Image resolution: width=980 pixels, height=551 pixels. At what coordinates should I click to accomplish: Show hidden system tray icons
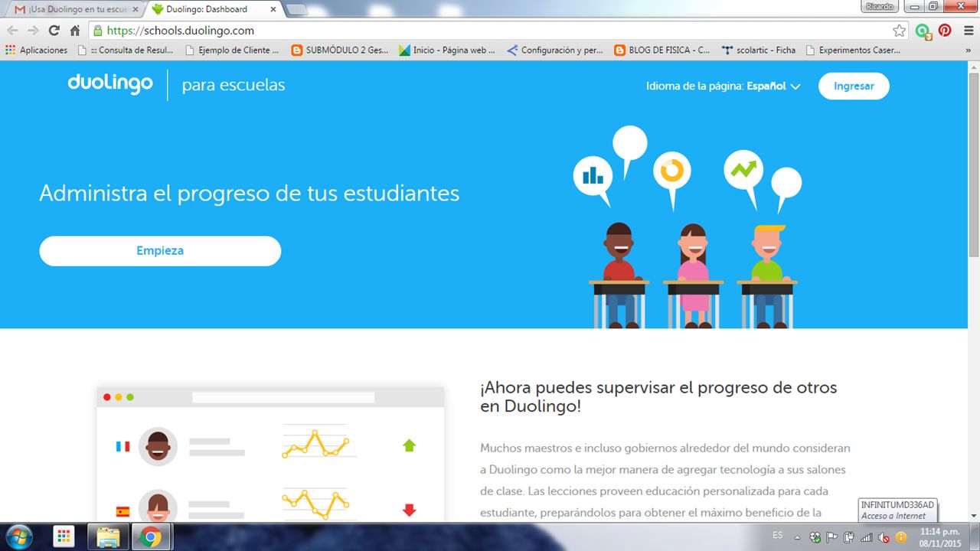tap(799, 536)
